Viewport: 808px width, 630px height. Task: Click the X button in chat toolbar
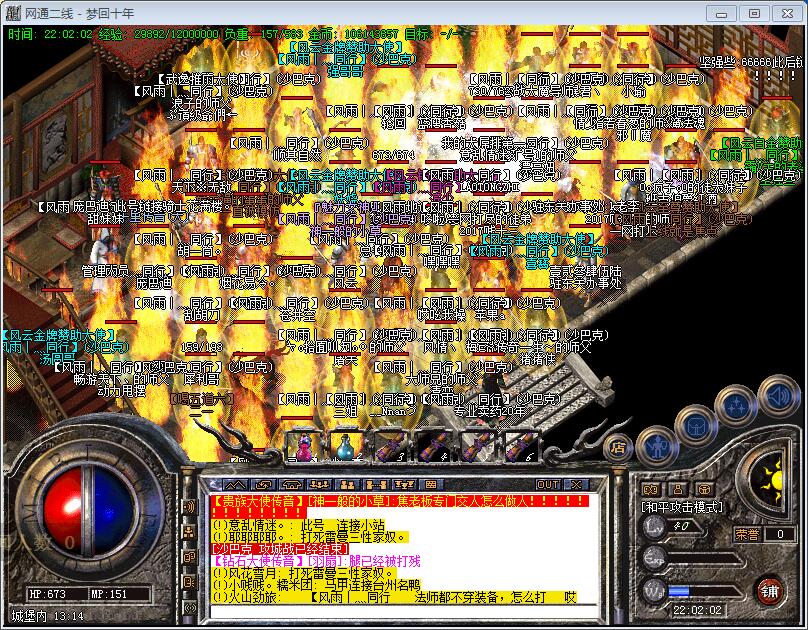(576, 484)
